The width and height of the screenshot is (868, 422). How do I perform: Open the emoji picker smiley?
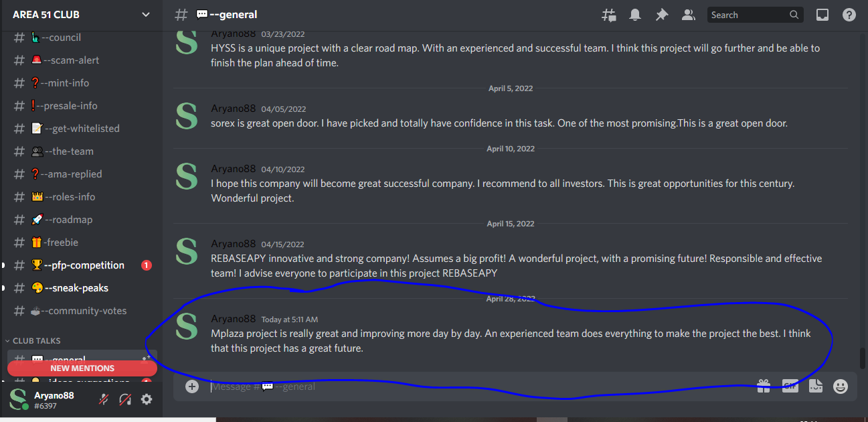pyautogui.click(x=841, y=386)
